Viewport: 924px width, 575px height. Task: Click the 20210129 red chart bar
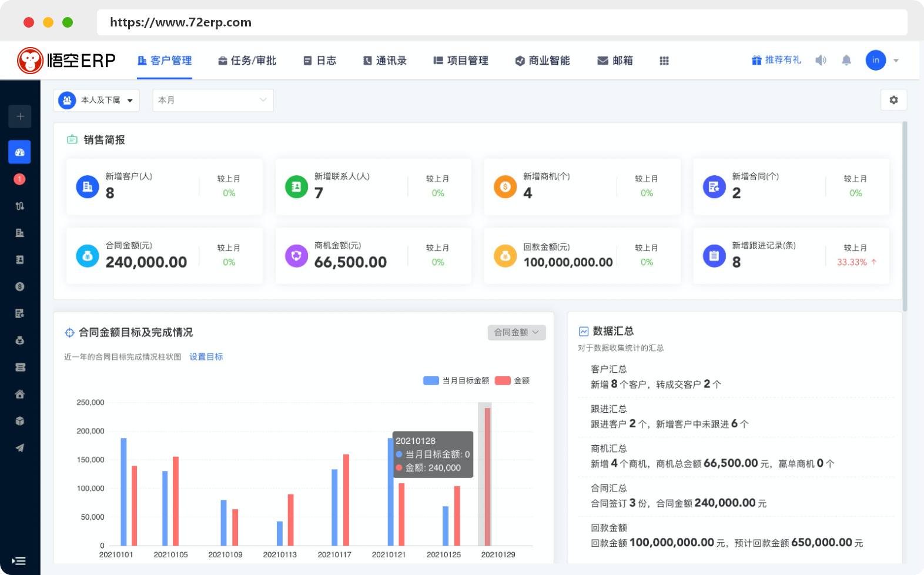pyautogui.click(x=487, y=477)
